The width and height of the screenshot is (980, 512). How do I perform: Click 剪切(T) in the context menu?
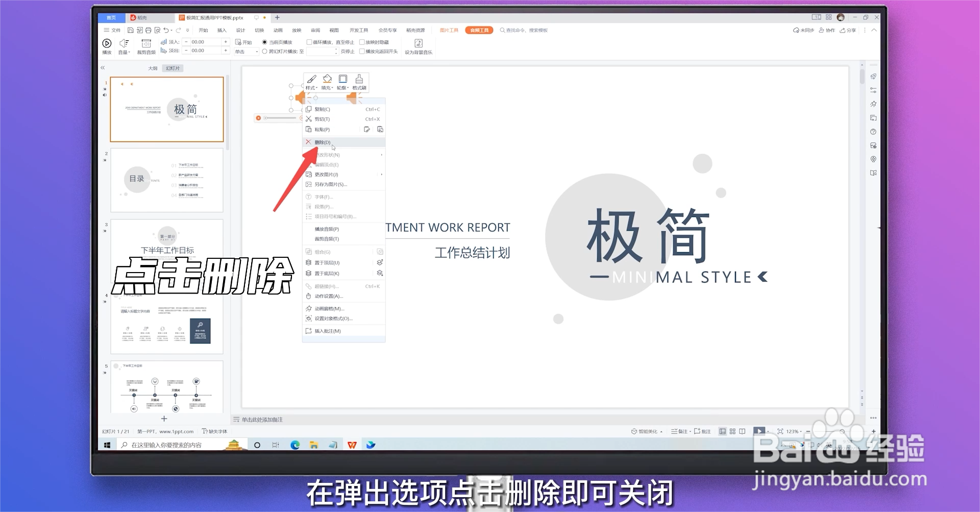[344, 119]
